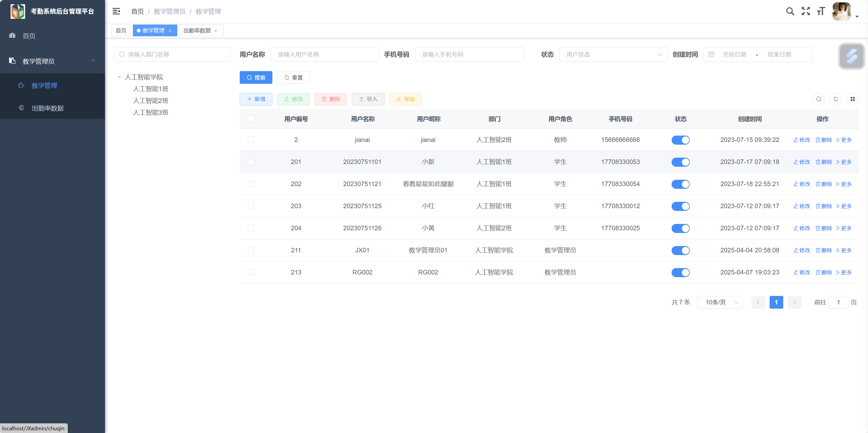868x433 pixels.
Task: Open the column display grid icon
Action: click(x=853, y=99)
